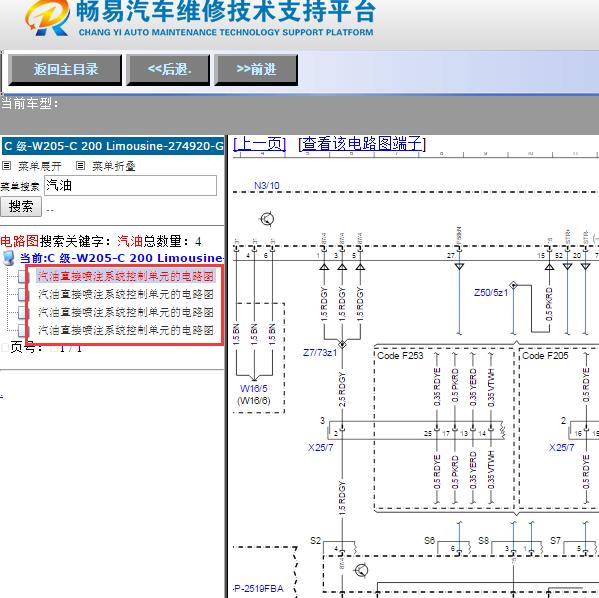
Task: Select the C 级-W205-C 200 Limousine header
Action: 113,146
